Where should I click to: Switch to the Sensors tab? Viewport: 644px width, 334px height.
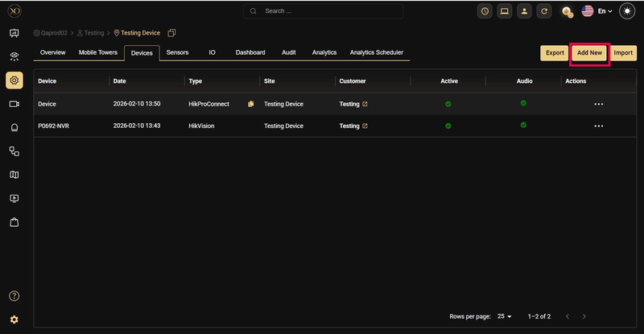pos(177,52)
